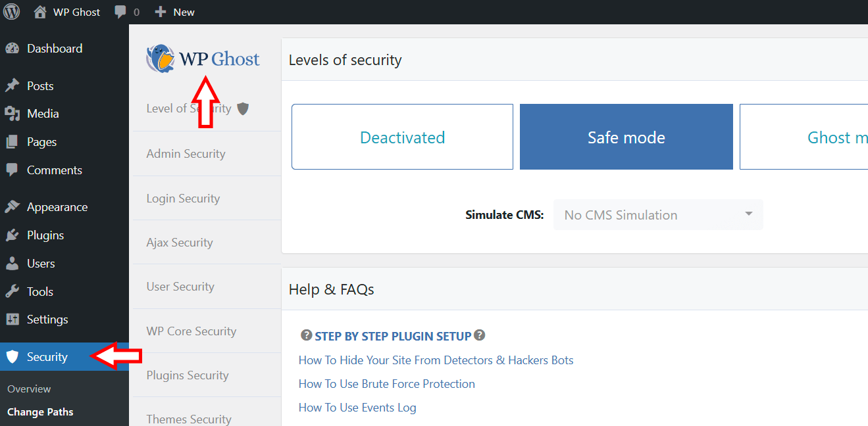The height and width of the screenshot is (426, 868).
Task: Click the WP Ghost home icon
Action: pyautogui.click(x=40, y=12)
